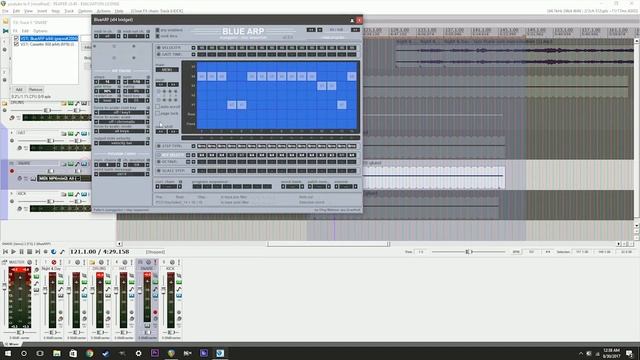Image resolution: width=640 pixels, height=360 pixels.
Task: Enable the page lock checkbox in BlueARP
Action: pos(158,113)
